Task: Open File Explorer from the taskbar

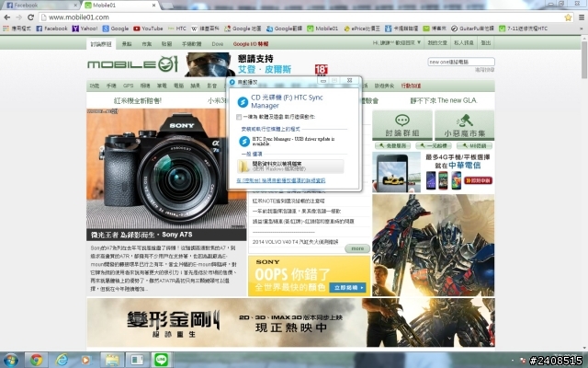Action: point(112,360)
